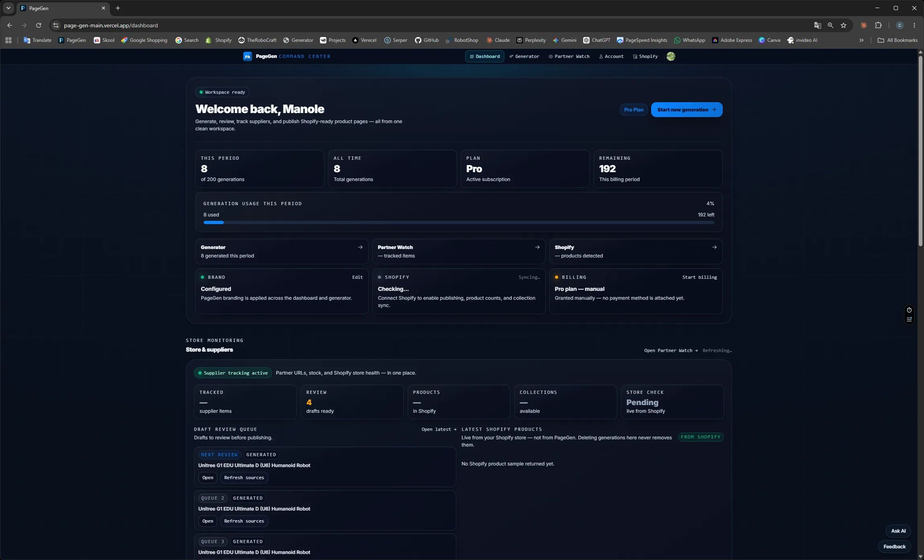Open the Next Review draft
The height and width of the screenshot is (560, 924).
pyautogui.click(x=208, y=478)
